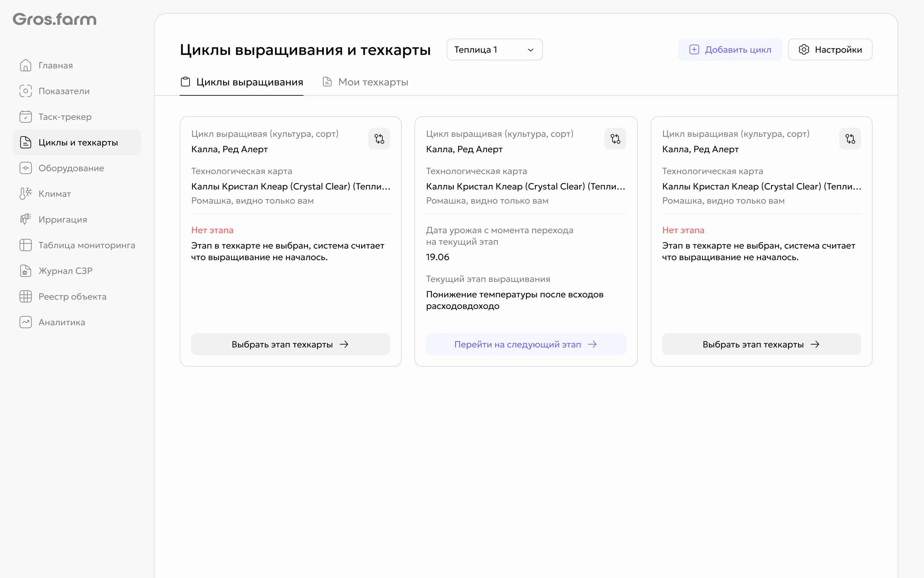Click Нет этапа on third card
This screenshot has width=924, height=578.
683,230
